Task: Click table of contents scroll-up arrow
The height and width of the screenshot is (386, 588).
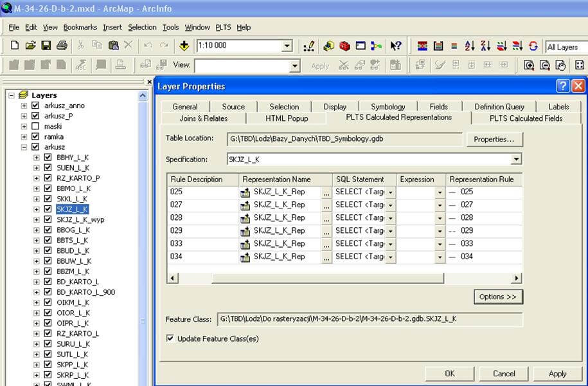Action: click(143, 96)
